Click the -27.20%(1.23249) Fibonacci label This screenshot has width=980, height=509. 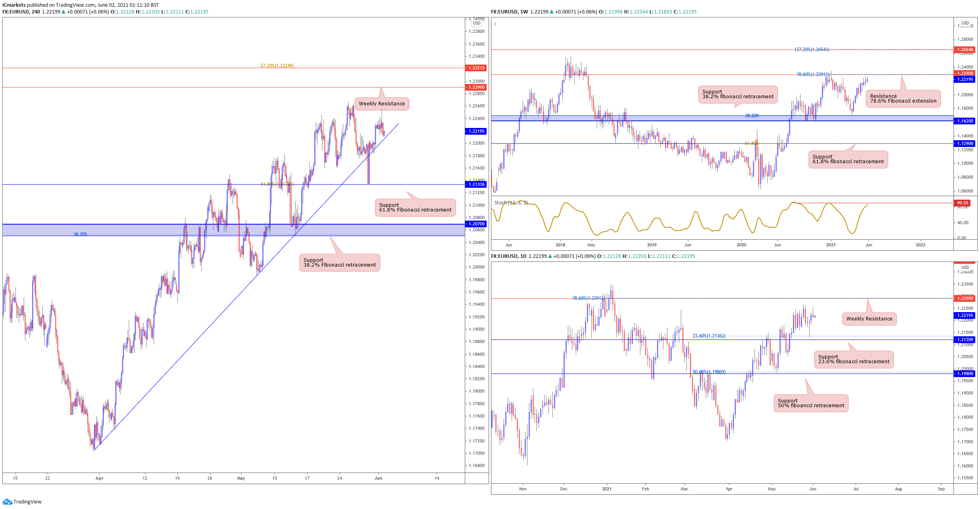pyautogui.click(x=276, y=66)
